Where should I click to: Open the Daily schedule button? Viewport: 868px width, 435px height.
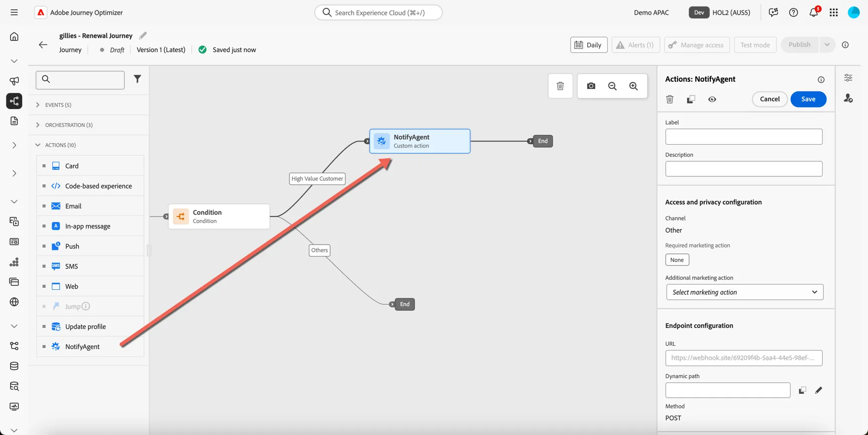coord(589,45)
